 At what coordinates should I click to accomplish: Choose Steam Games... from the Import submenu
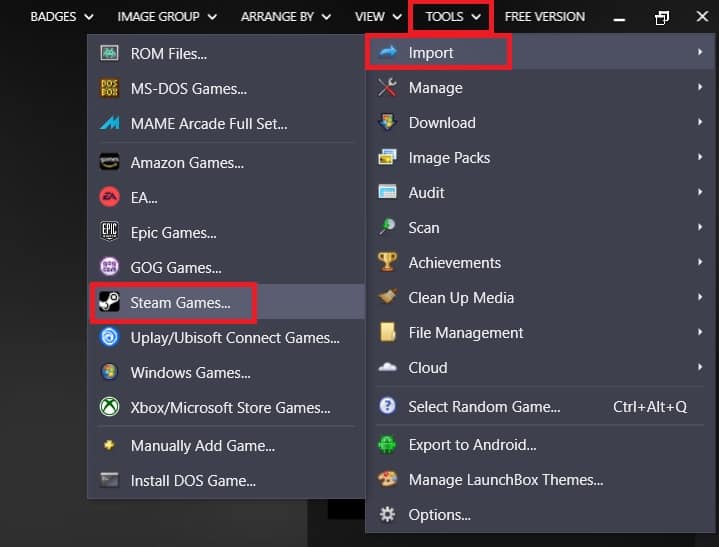pos(227,302)
